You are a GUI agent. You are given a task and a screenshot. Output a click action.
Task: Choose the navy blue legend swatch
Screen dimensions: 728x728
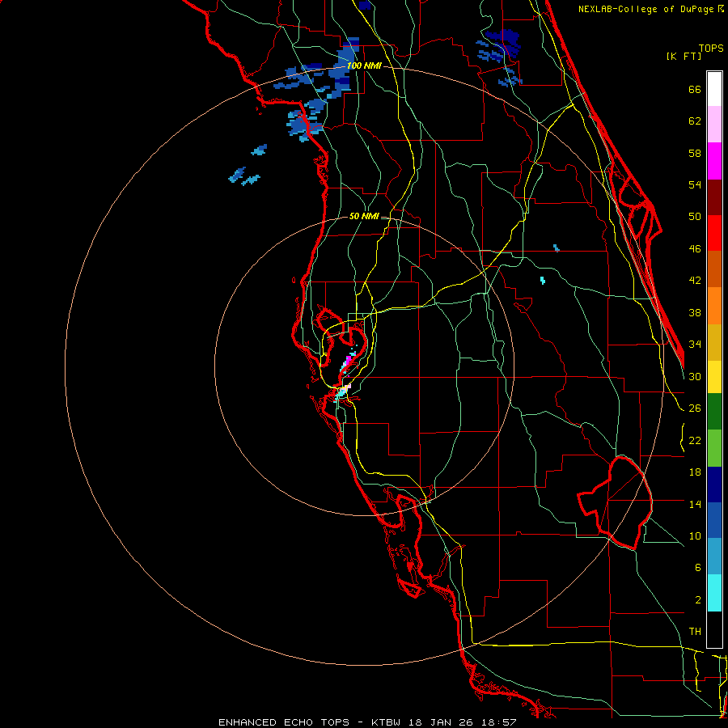tap(714, 485)
